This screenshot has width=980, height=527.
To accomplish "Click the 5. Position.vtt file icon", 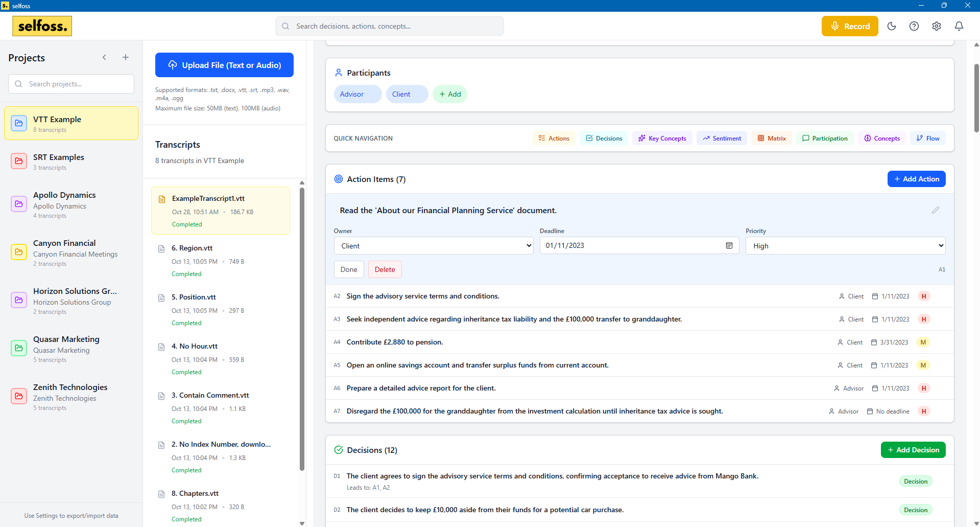I will 161,298.
